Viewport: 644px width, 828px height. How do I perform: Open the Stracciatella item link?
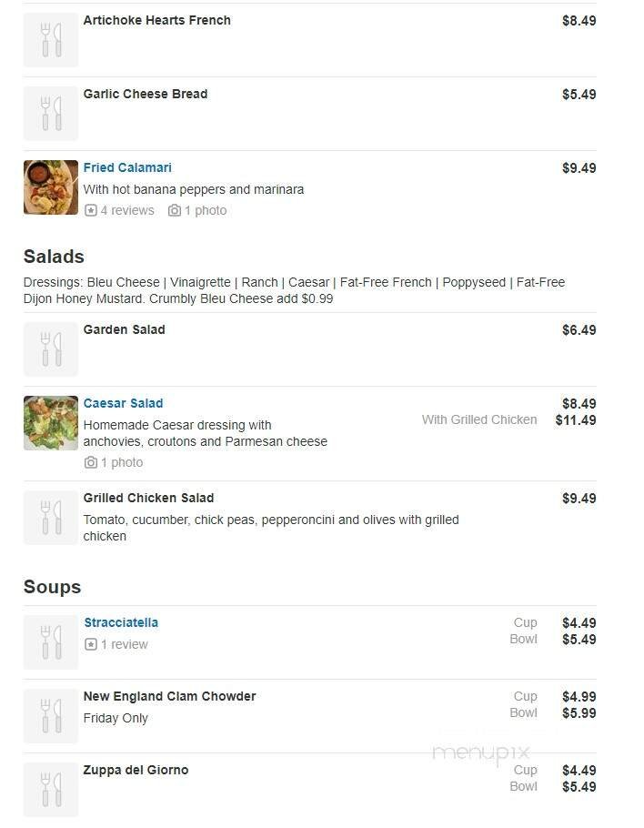click(x=121, y=622)
